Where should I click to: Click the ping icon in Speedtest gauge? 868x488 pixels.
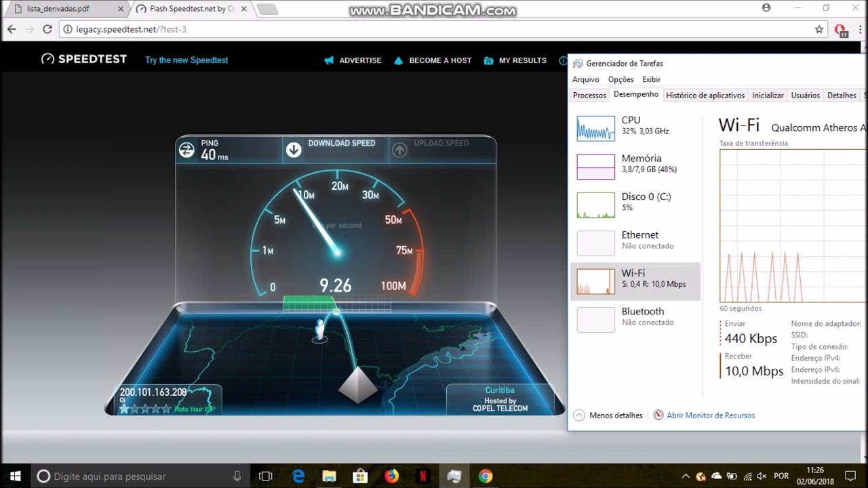(x=186, y=150)
